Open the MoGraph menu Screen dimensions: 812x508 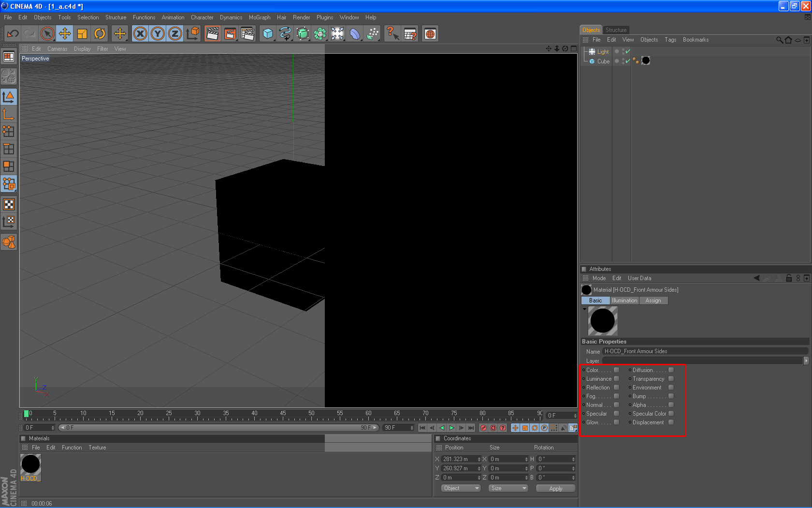260,17
